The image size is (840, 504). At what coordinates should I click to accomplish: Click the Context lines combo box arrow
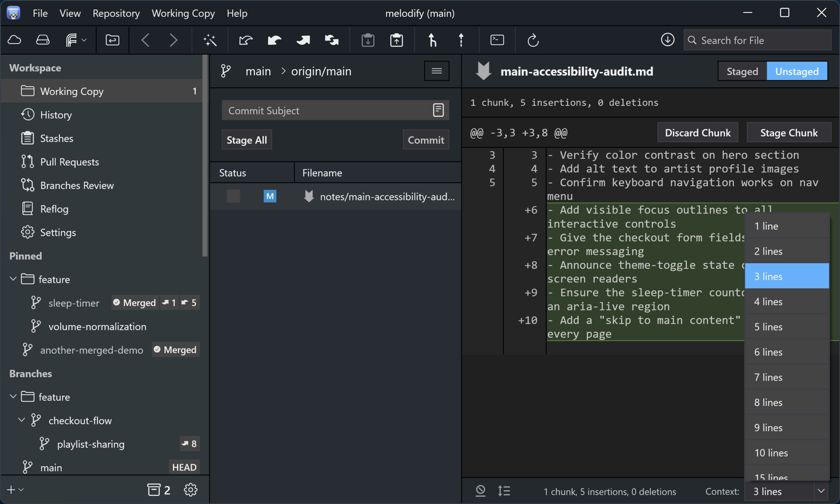821,491
